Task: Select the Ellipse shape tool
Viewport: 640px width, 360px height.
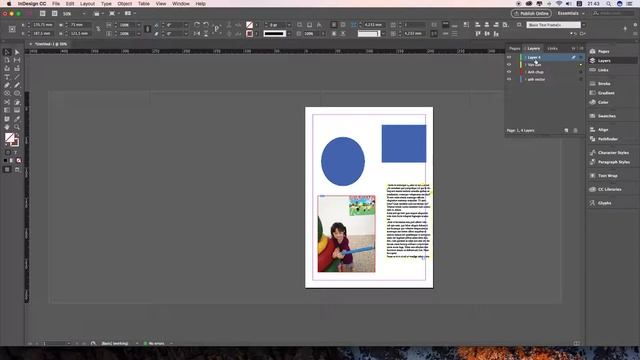Action: coord(17,93)
